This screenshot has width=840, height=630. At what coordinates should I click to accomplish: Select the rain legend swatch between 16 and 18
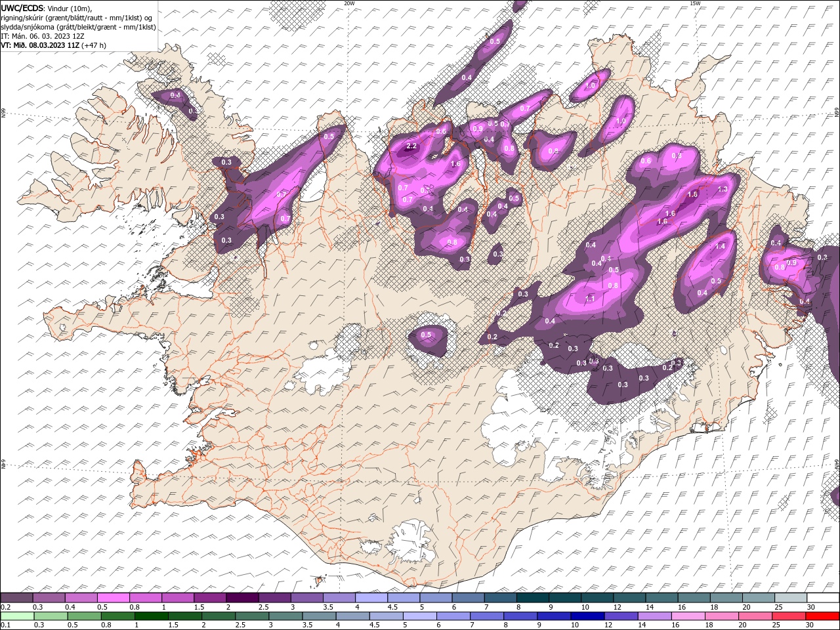click(689, 616)
